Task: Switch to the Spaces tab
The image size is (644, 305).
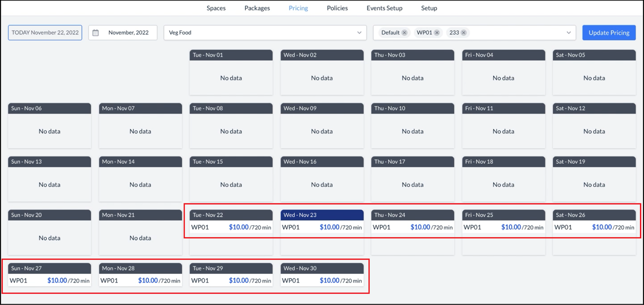Action: pyautogui.click(x=216, y=8)
